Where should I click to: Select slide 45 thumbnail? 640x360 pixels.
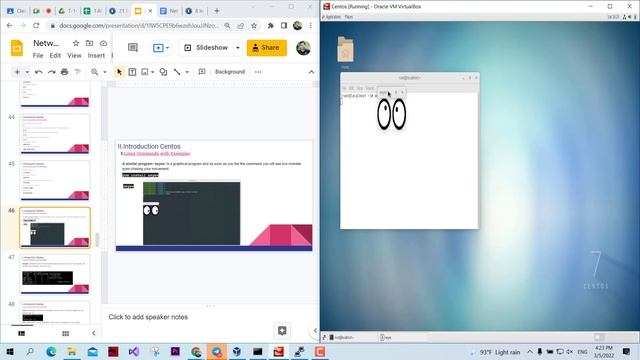tap(55, 180)
